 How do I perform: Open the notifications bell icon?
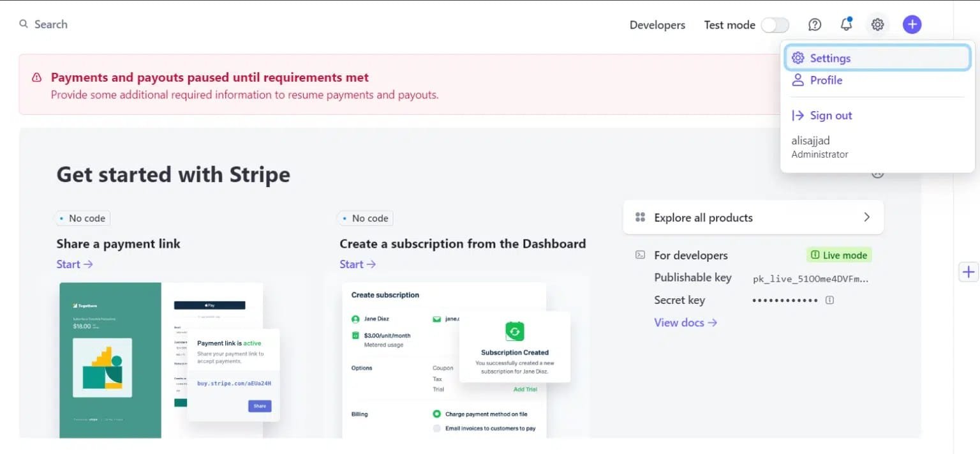click(x=846, y=24)
